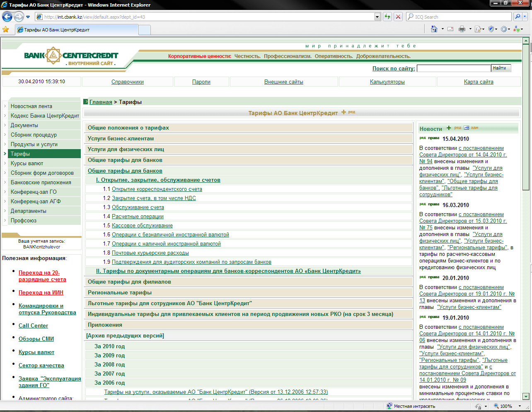Click the ICQ Search input box

coord(459,17)
